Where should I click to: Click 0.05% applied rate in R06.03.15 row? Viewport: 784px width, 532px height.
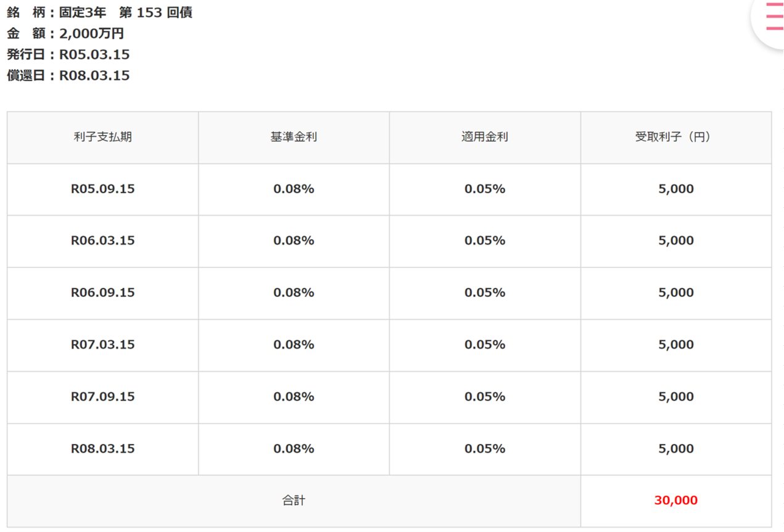click(485, 241)
